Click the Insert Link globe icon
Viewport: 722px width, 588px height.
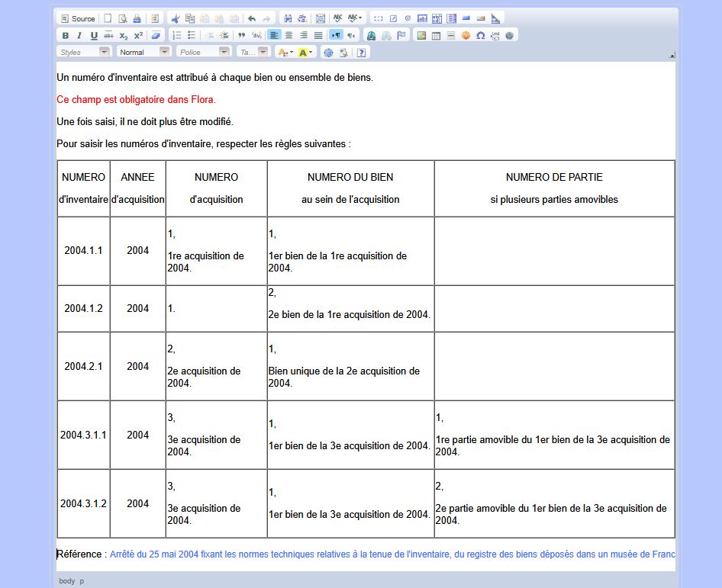[x=371, y=35]
